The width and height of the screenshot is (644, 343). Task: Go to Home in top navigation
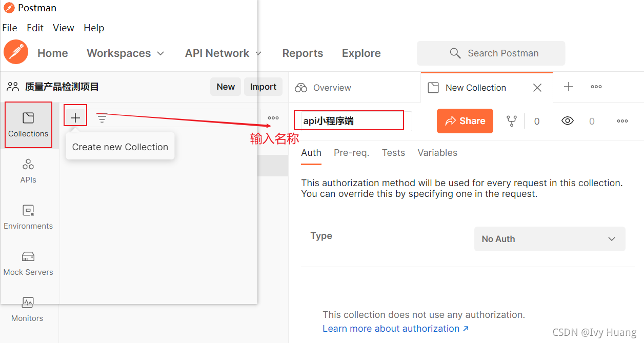53,53
